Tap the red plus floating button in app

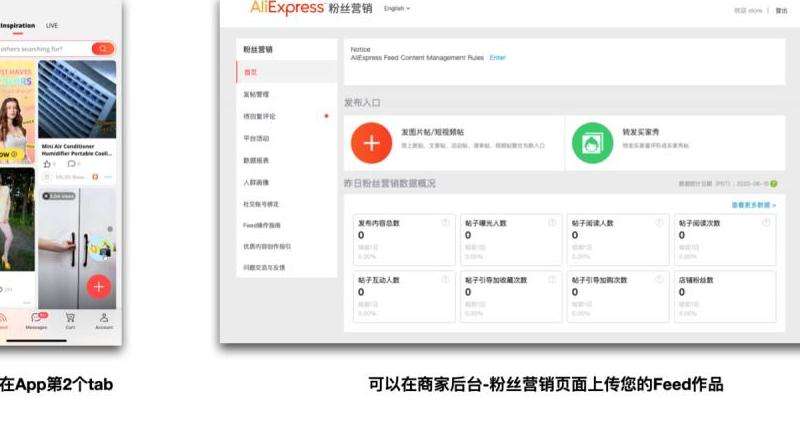(99, 287)
